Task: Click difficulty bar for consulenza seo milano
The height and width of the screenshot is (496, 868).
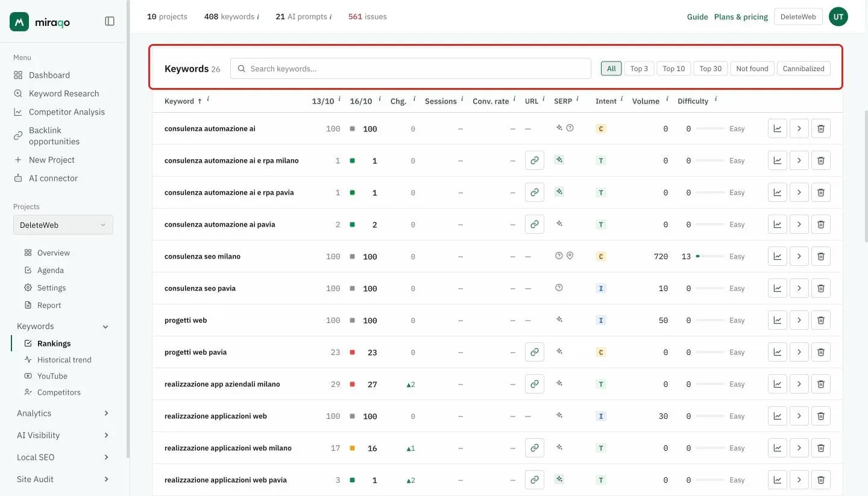Action: coord(710,256)
